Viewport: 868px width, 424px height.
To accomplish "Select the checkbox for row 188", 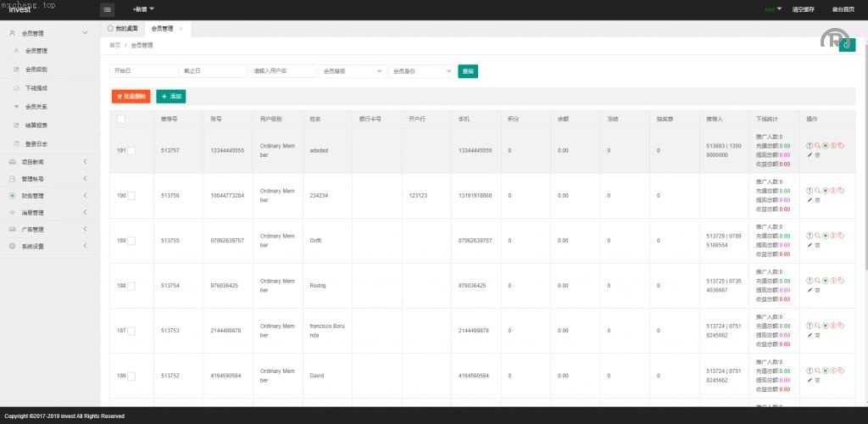I will click(131, 286).
